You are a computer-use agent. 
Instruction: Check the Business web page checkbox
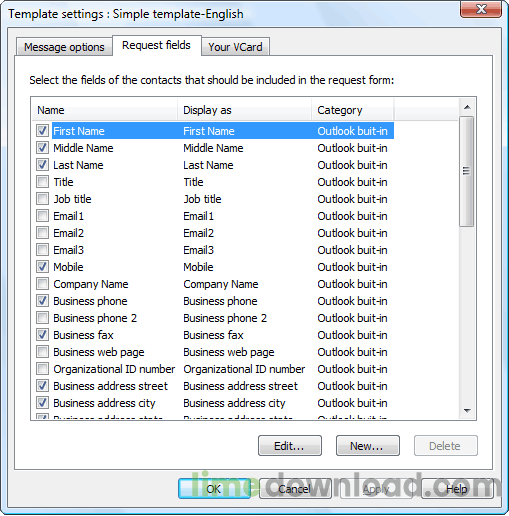pyautogui.click(x=42, y=352)
